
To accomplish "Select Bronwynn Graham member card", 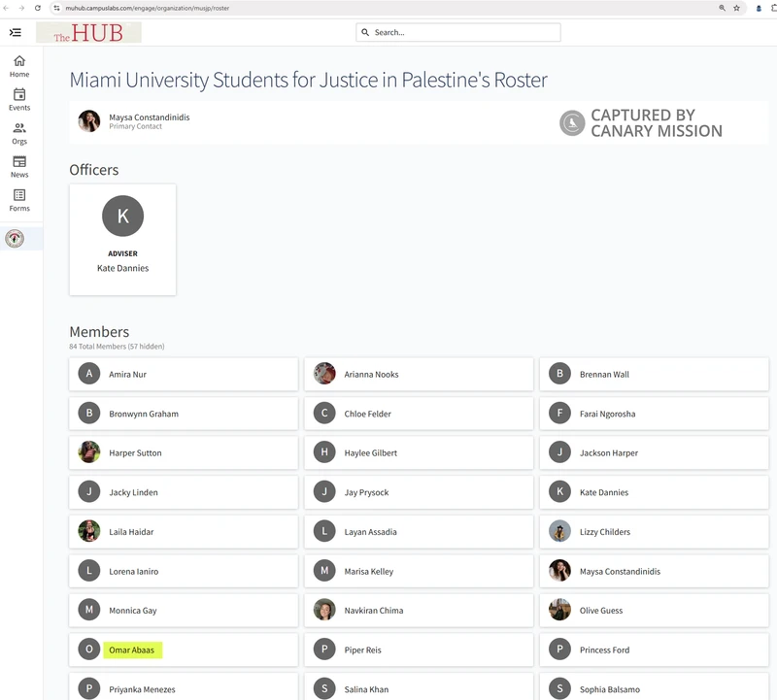I will [184, 414].
